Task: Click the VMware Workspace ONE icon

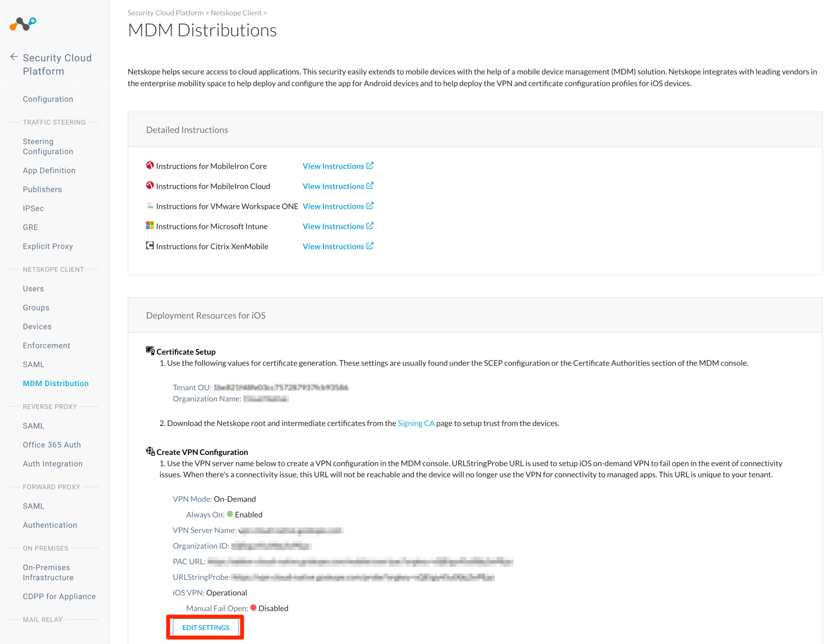Action: click(150, 206)
